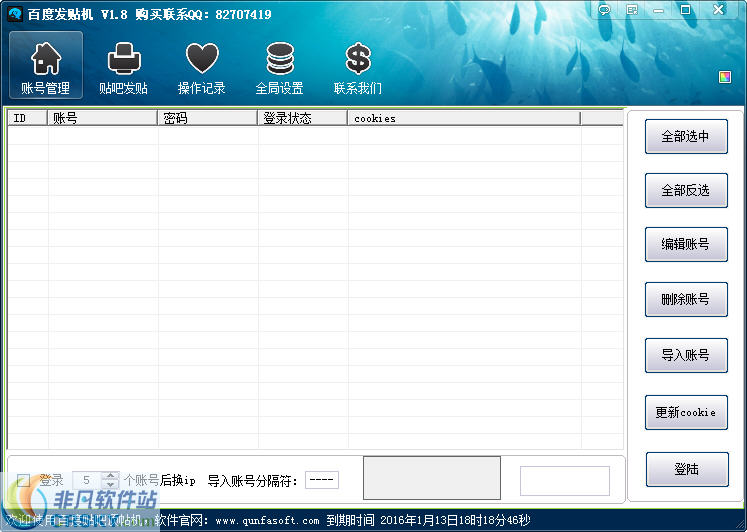Click the 全部反选 button
This screenshot has height=532, width=747.
pyautogui.click(x=686, y=191)
